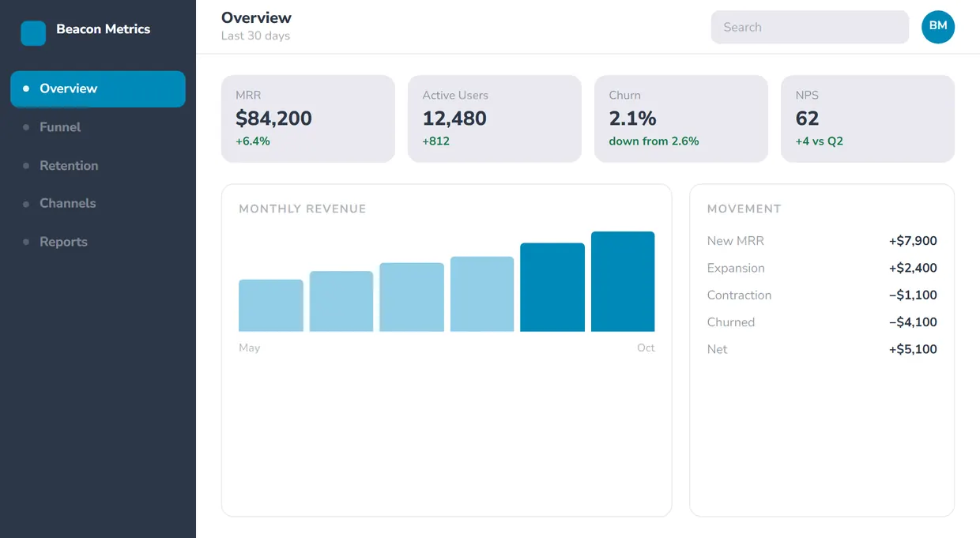Viewport: 980px width, 538px height.
Task: Open Reports from the sidebar
Action: point(98,242)
